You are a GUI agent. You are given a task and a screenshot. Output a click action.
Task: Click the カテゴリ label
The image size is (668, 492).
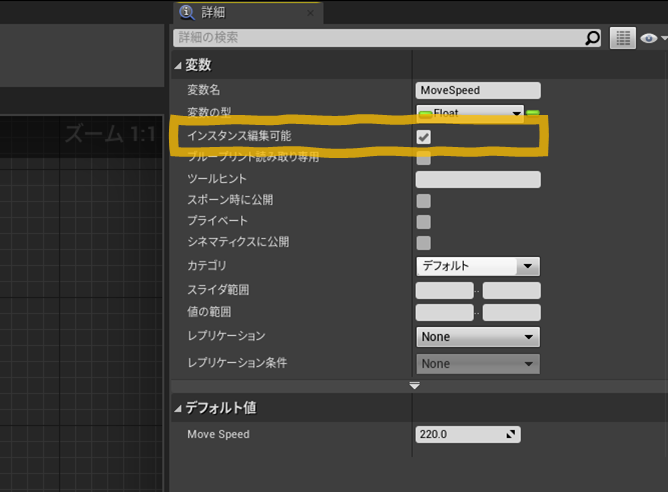coord(207,266)
